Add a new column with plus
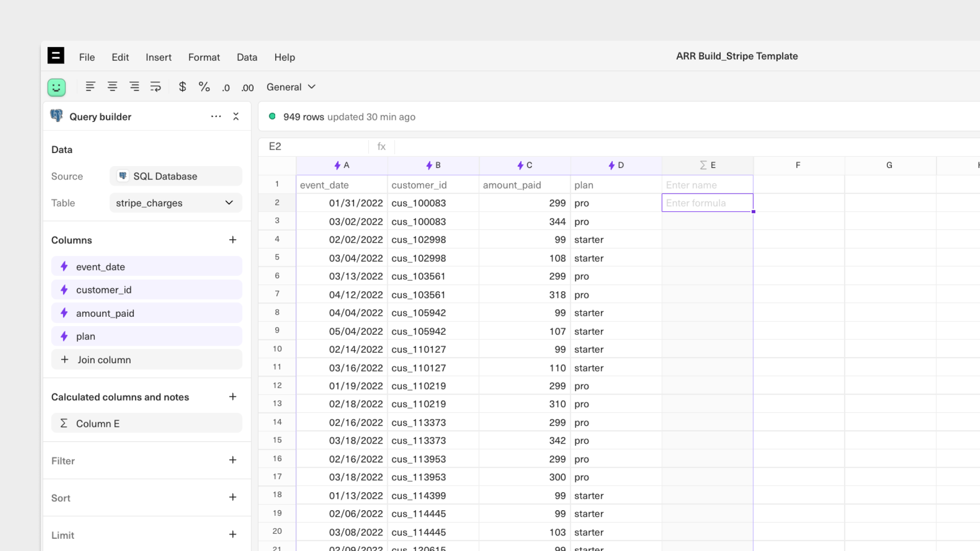Viewport: 980px width, 551px height. 233,240
